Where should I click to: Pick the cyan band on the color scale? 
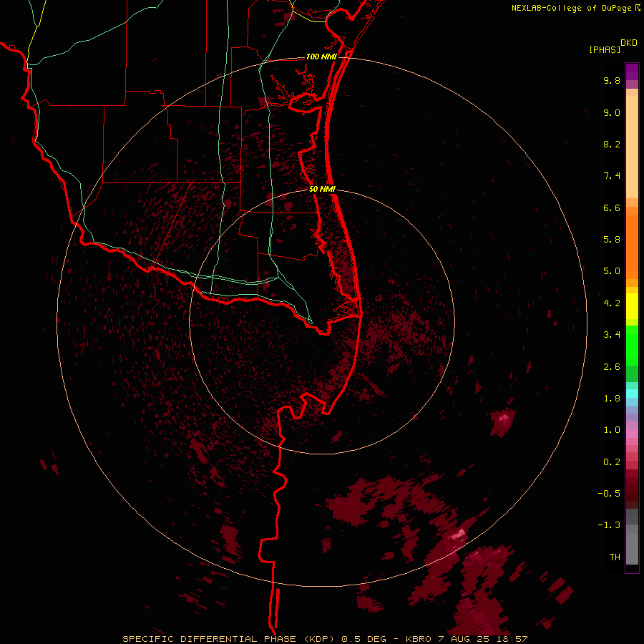tap(632, 394)
